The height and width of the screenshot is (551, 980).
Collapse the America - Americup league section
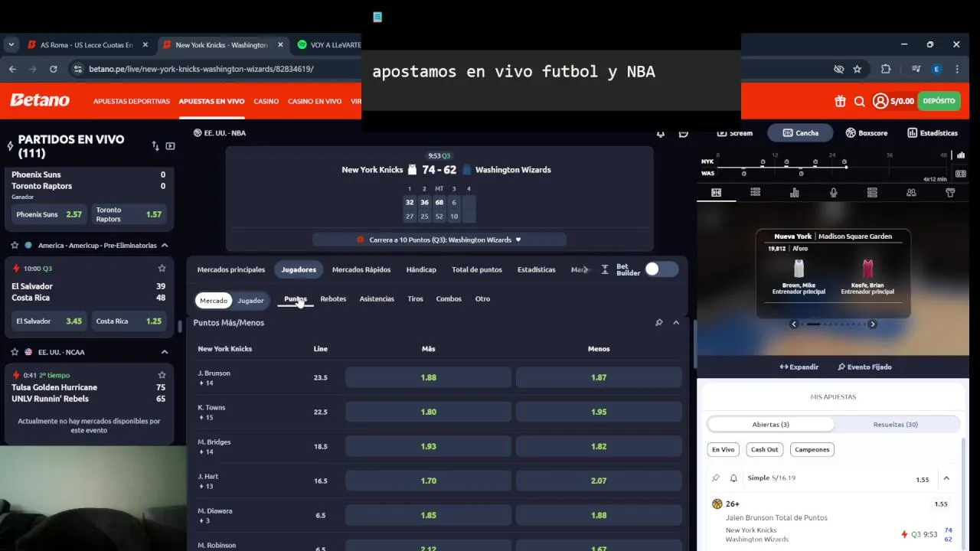(165, 246)
